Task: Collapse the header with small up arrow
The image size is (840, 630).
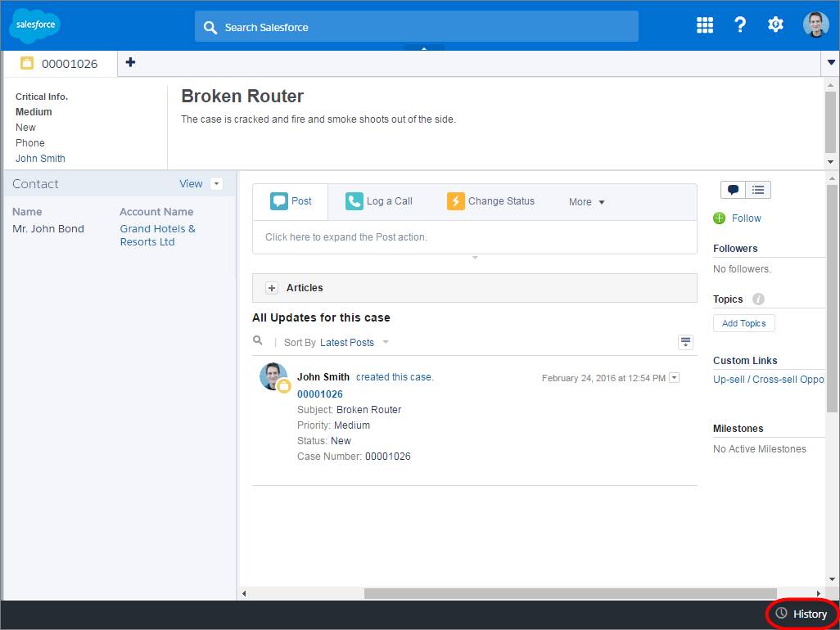Action: pos(424,48)
